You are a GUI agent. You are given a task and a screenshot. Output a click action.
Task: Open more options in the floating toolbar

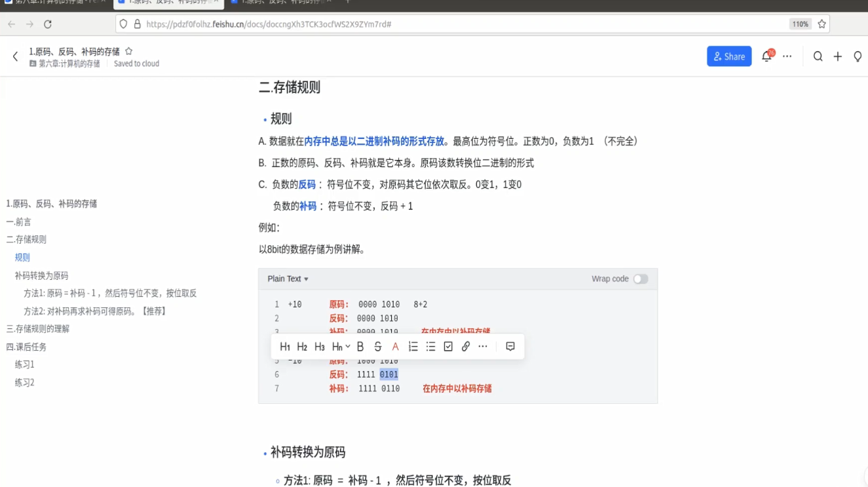point(483,346)
